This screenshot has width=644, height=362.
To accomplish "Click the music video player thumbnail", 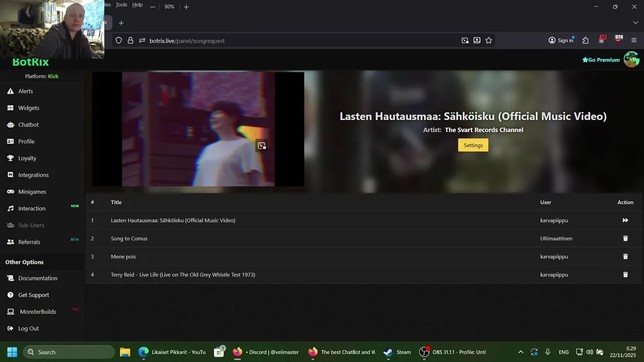I will 198,129.
